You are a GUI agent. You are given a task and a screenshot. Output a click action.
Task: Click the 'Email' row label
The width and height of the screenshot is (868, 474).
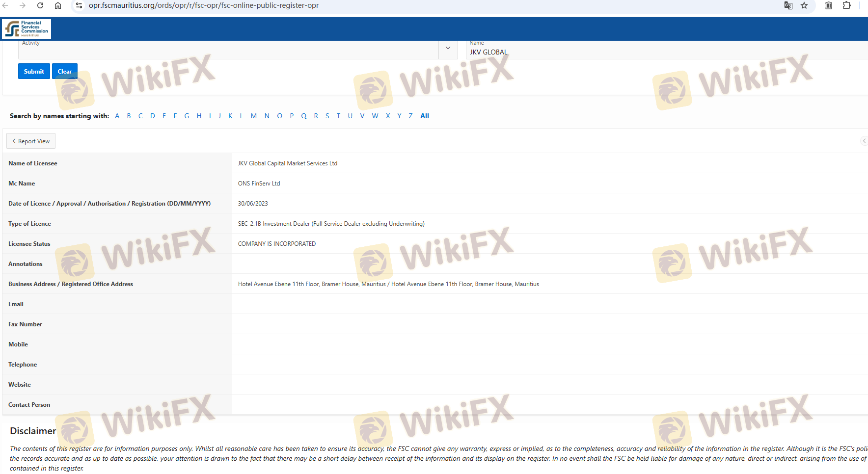coord(16,304)
